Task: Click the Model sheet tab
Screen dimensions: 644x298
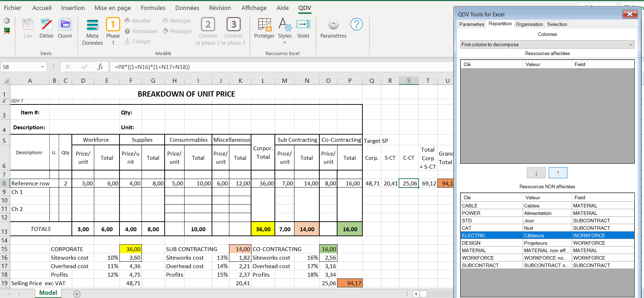Action: pyautogui.click(x=48, y=293)
